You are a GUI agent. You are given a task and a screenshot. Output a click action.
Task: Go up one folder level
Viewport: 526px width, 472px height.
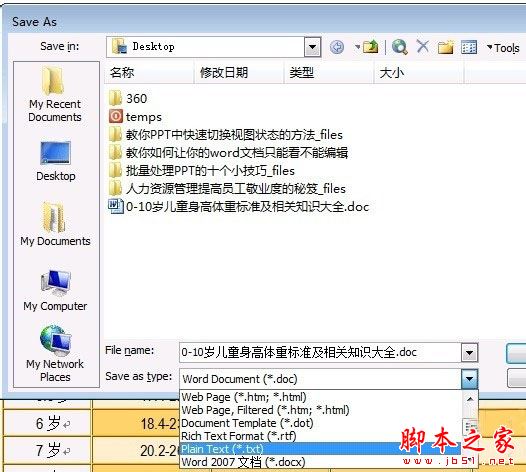(370, 47)
